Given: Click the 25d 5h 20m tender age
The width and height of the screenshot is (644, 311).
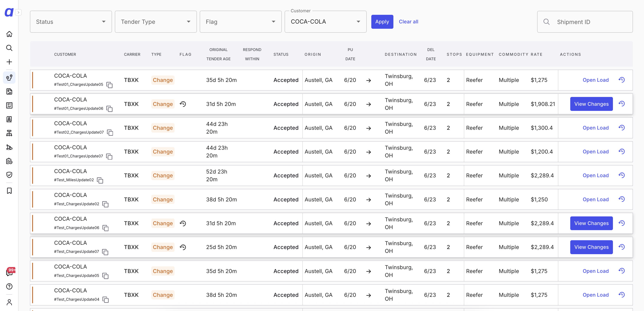Looking at the screenshot, I should [221, 247].
